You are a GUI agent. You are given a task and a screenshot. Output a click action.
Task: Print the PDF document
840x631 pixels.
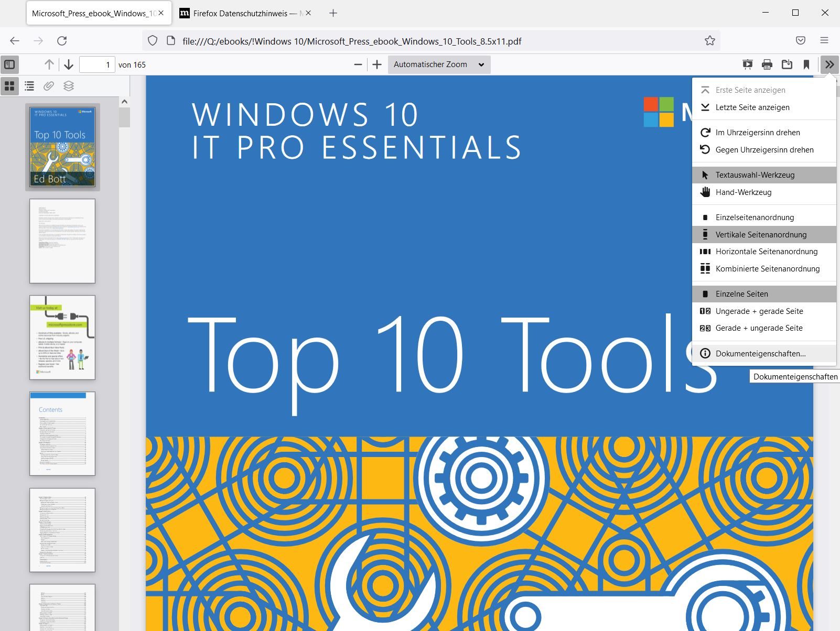click(x=767, y=64)
